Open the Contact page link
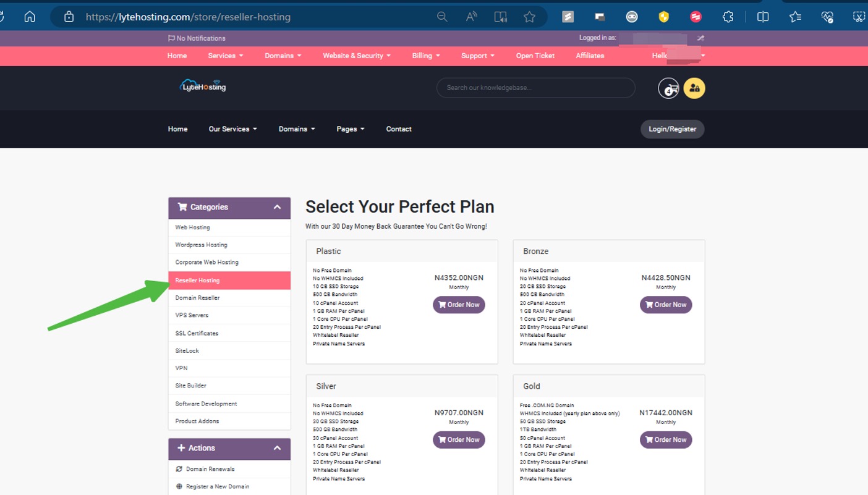This screenshot has height=495, width=868. tap(399, 129)
